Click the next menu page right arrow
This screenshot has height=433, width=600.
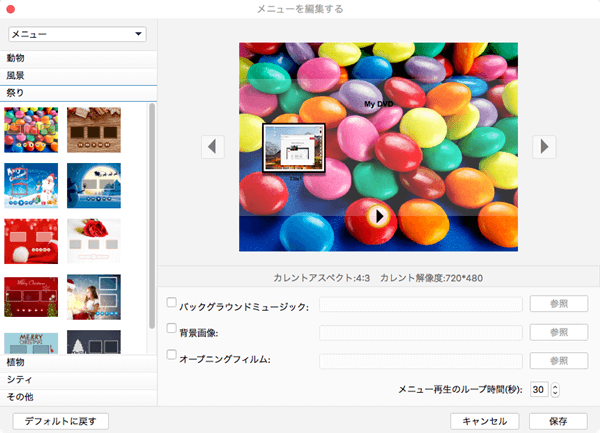pyautogui.click(x=543, y=146)
